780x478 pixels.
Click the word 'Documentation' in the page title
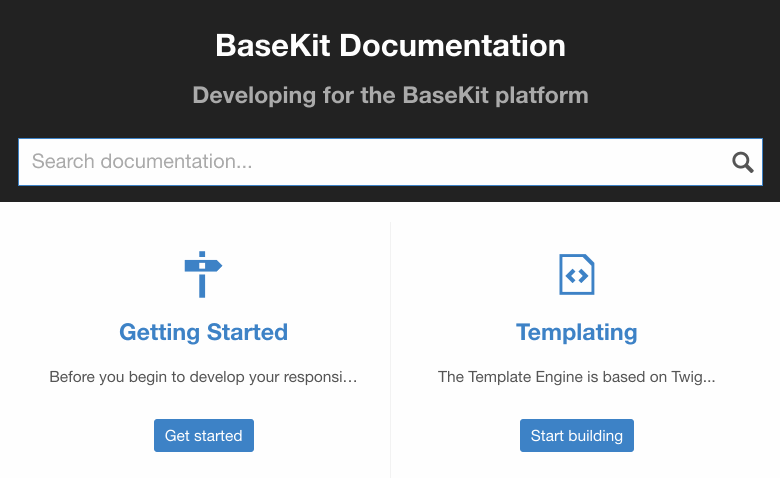point(453,46)
